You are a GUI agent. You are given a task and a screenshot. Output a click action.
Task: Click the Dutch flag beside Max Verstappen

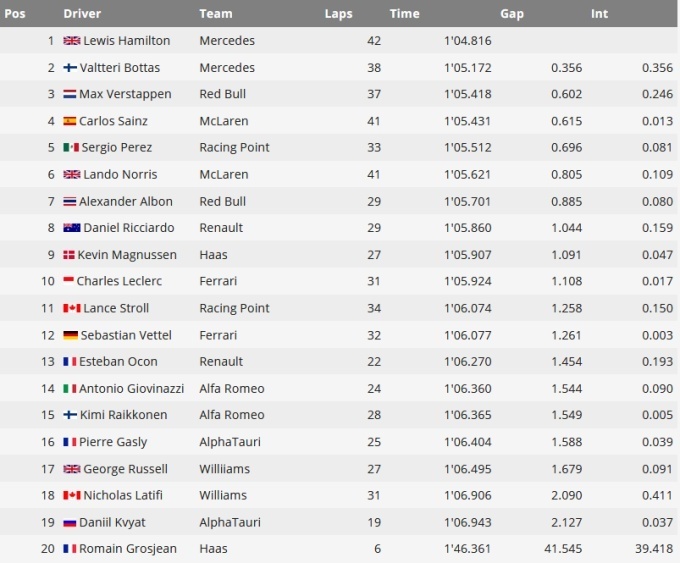pos(70,94)
